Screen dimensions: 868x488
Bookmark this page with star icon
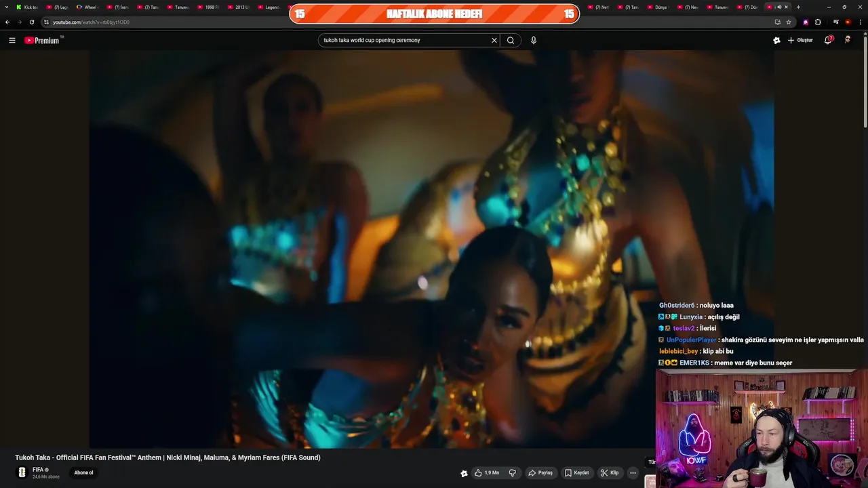coord(789,22)
